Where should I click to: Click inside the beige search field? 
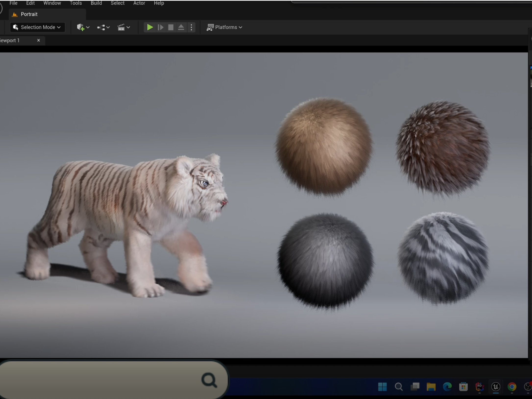point(98,380)
